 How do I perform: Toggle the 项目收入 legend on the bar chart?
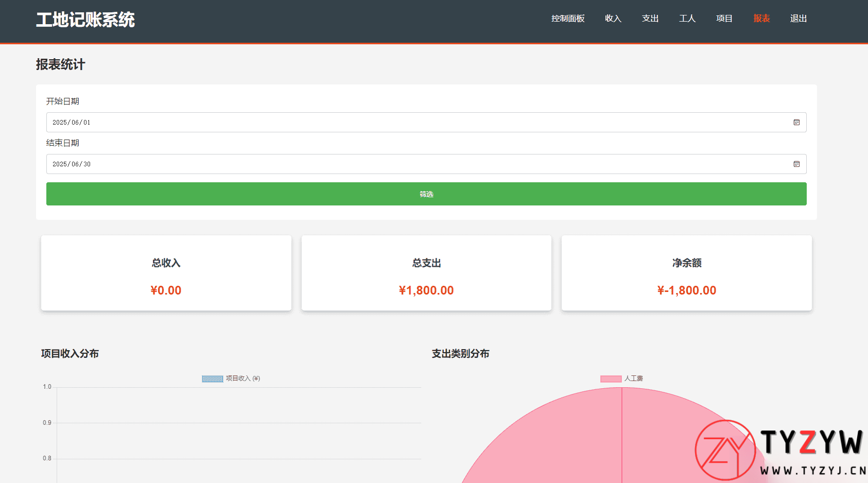pyautogui.click(x=230, y=378)
